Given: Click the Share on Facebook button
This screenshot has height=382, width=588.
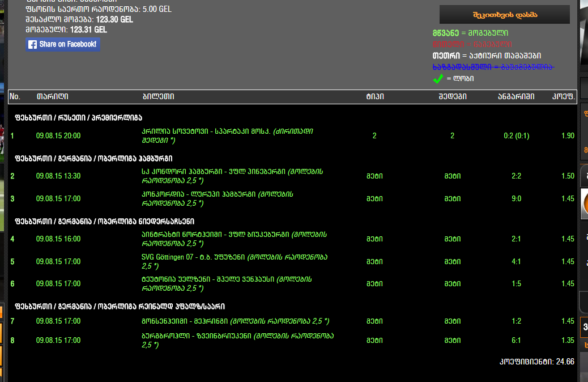Looking at the screenshot, I should [x=63, y=44].
